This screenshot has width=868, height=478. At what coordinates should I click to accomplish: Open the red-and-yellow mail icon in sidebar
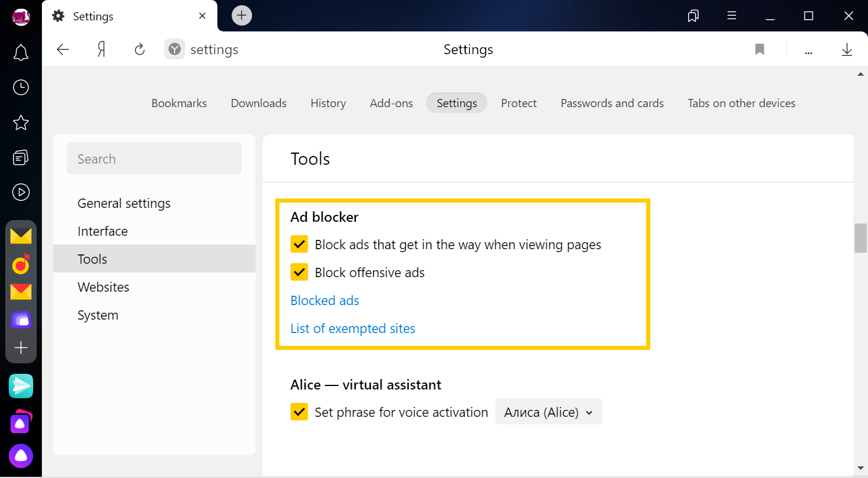coord(21,291)
